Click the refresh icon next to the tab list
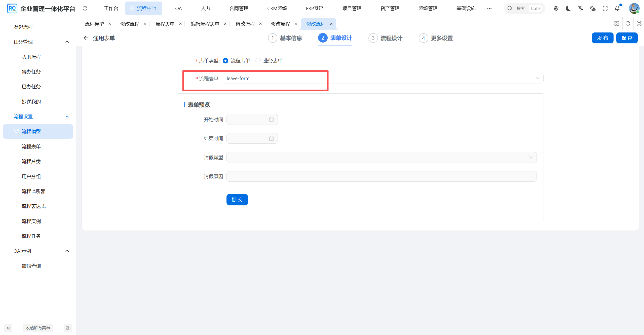Screen dimensions: 644x335 [x=628, y=23]
